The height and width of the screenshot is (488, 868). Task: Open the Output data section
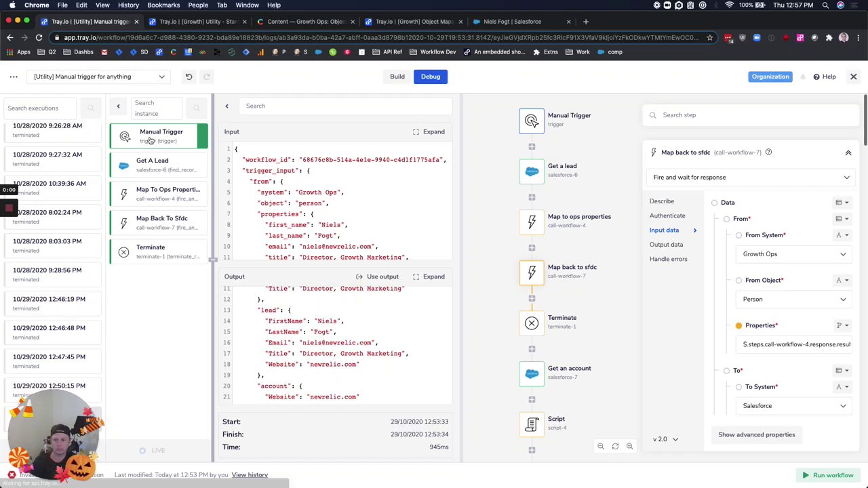coord(666,245)
